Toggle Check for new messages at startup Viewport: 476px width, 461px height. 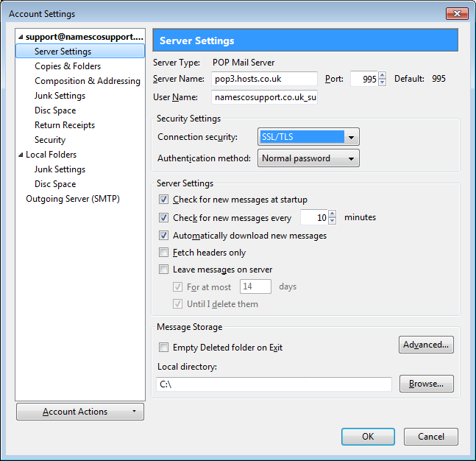pyautogui.click(x=163, y=200)
